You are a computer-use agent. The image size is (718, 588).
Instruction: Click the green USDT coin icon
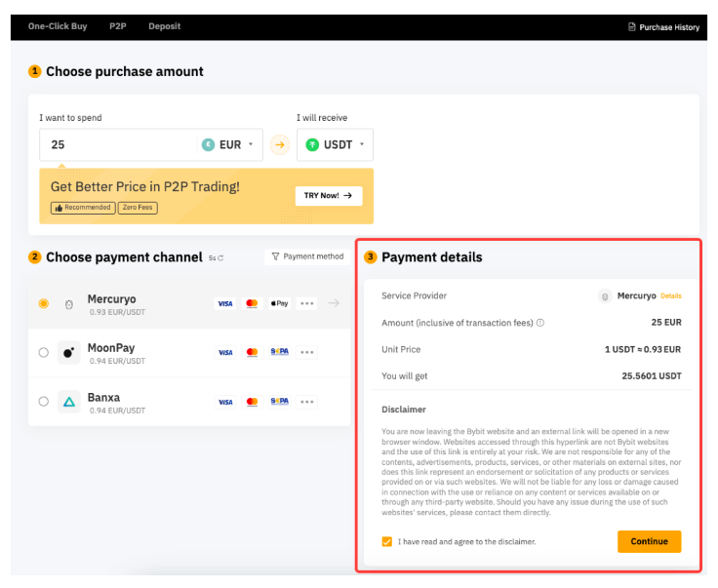pyautogui.click(x=312, y=145)
